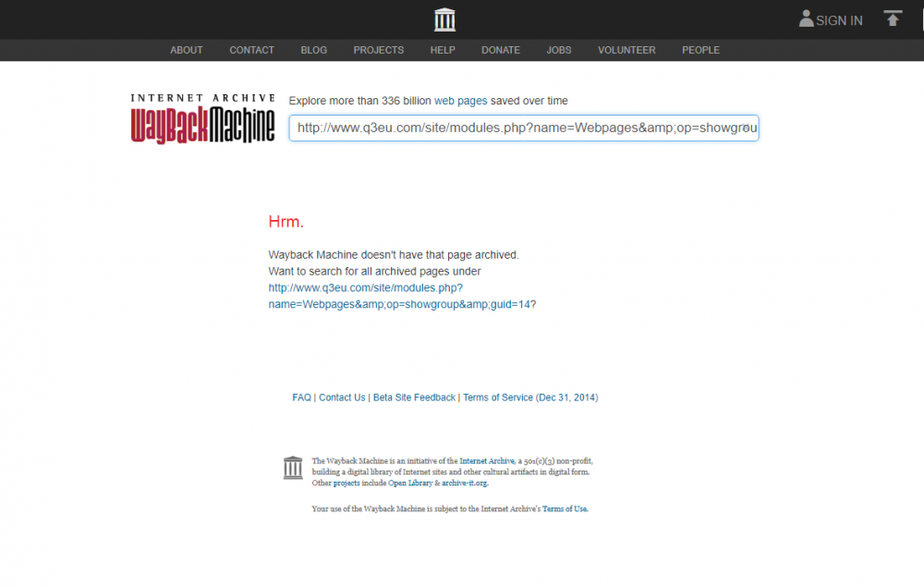Click DONATE in the navigation bar

pyautogui.click(x=500, y=50)
